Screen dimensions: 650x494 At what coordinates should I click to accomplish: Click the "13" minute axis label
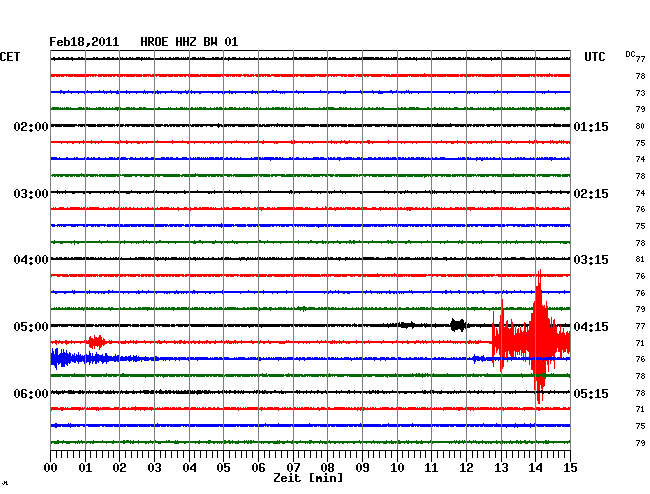pos(501,467)
